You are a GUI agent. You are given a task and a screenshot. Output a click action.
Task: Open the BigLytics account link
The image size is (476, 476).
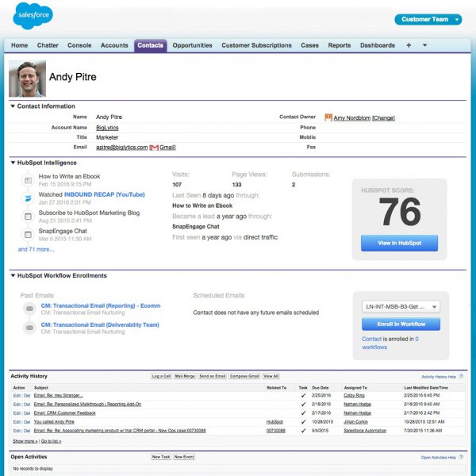(x=107, y=128)
